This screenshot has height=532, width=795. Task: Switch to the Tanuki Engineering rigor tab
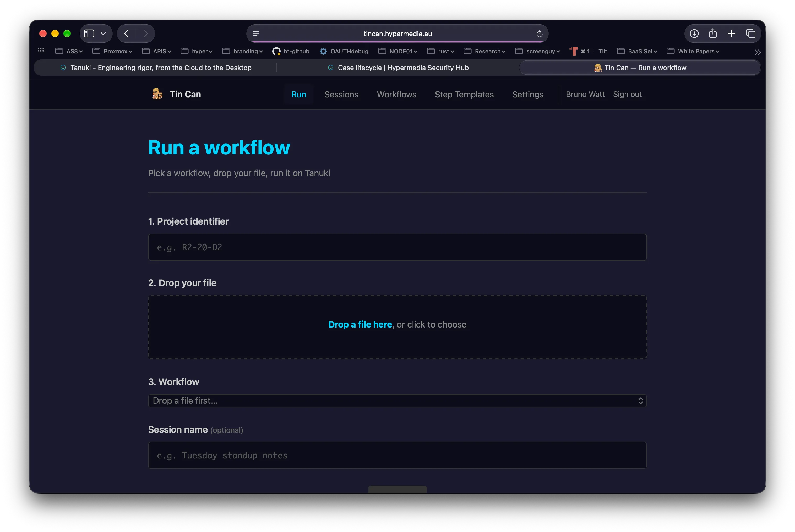tap(156, 68)
